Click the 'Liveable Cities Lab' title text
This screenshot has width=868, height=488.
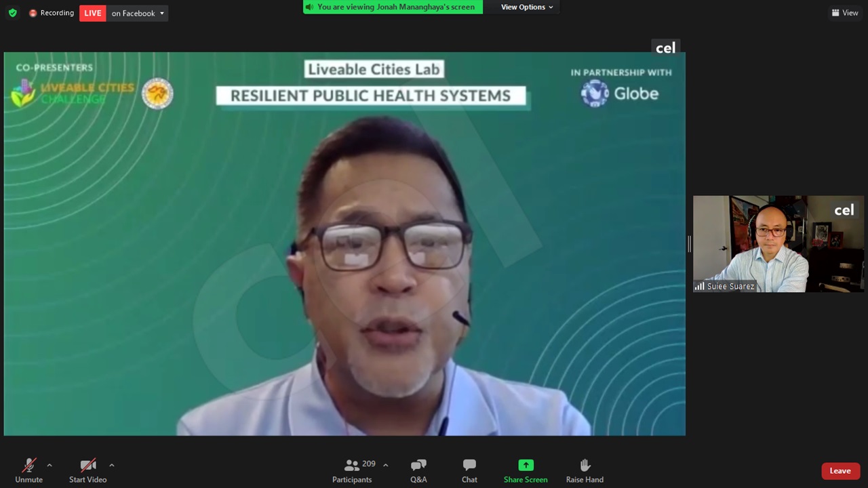point(374,69)
